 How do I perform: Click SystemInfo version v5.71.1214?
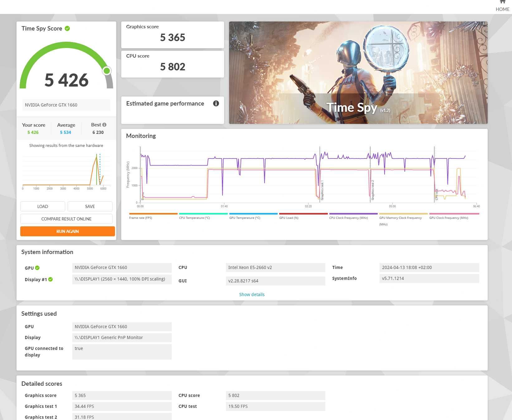pyautogui.click(x=429, y=278)
